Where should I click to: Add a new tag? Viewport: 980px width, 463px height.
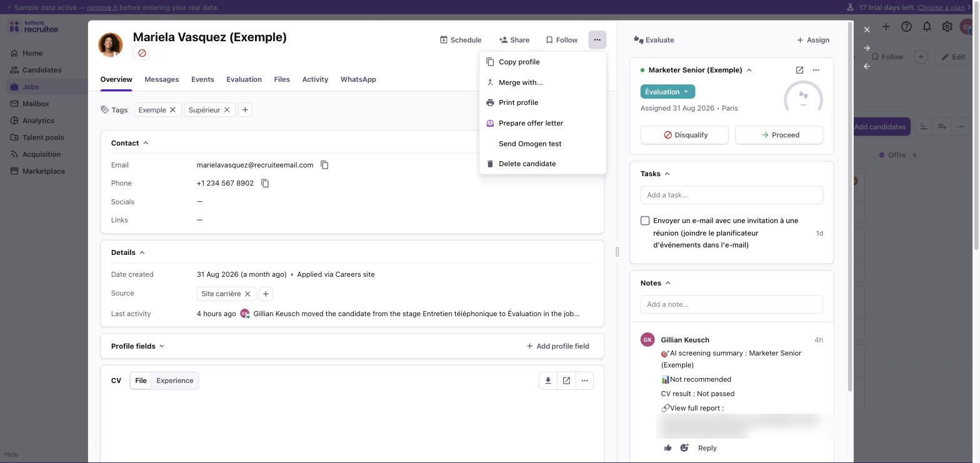245,110
